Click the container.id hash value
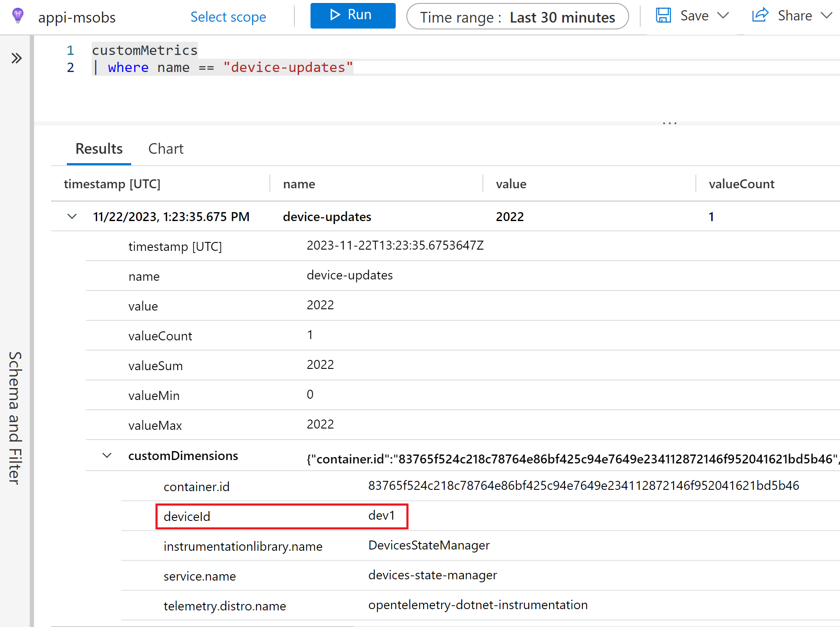This screenshot has width=840, height=627. coord(584,486)
